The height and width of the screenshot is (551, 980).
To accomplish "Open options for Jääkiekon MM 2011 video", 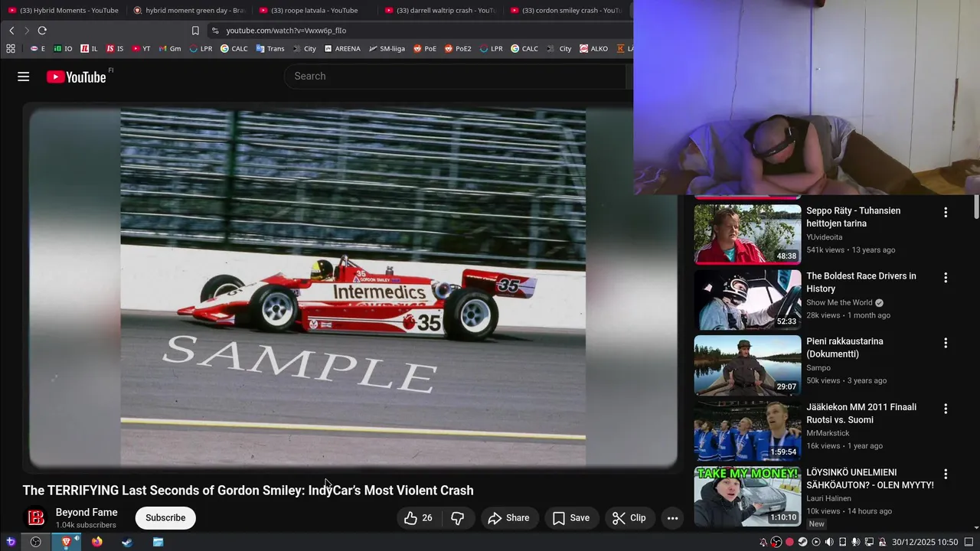I will [946, 409].
